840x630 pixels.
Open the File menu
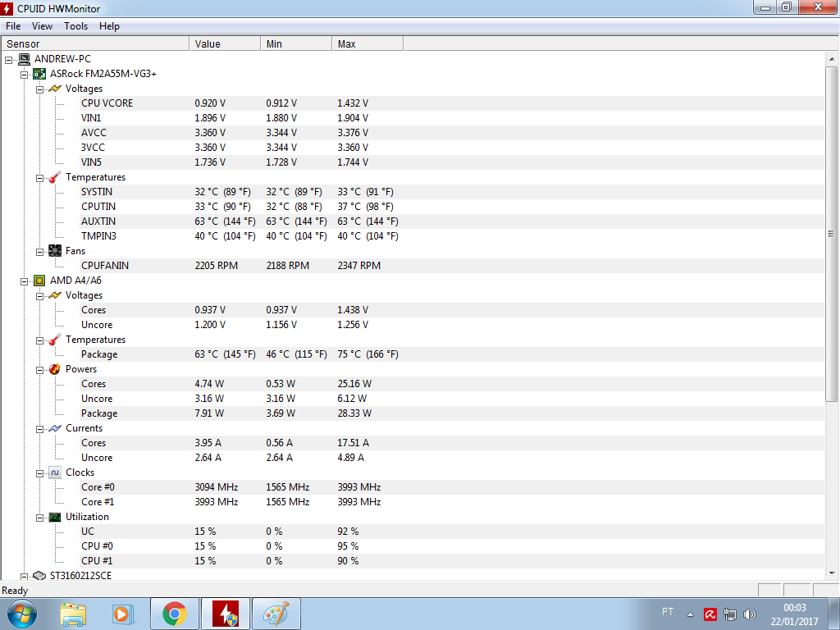click(13, 26)
